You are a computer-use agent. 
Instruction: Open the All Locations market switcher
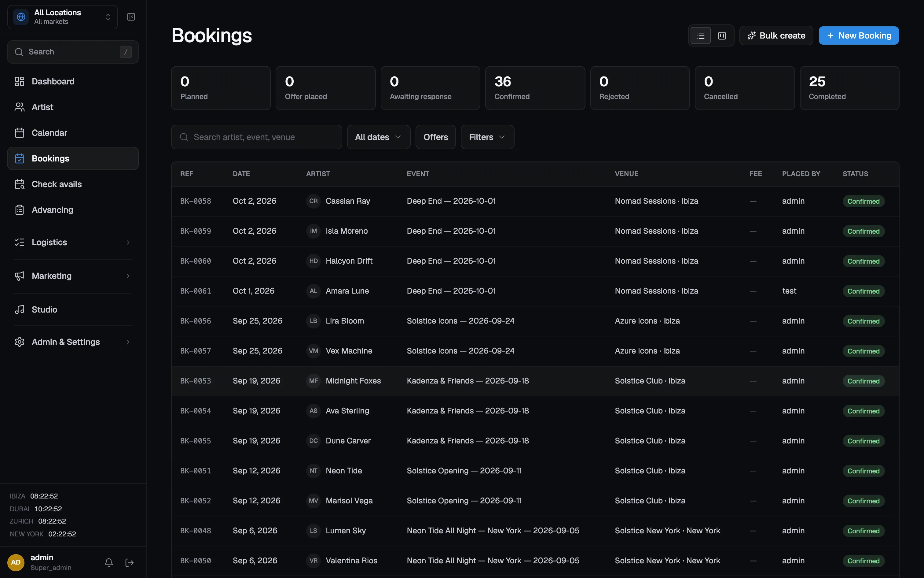click(x=63, y=17)
